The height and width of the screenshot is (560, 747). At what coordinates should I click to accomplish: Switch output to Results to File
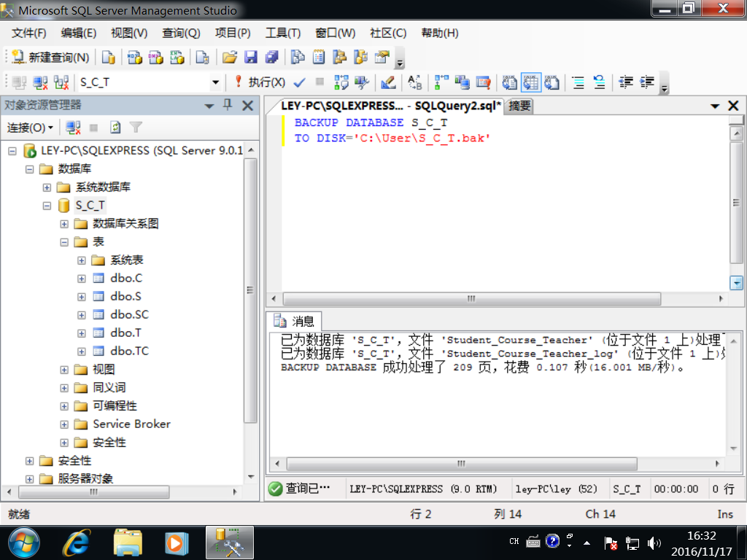551,82
